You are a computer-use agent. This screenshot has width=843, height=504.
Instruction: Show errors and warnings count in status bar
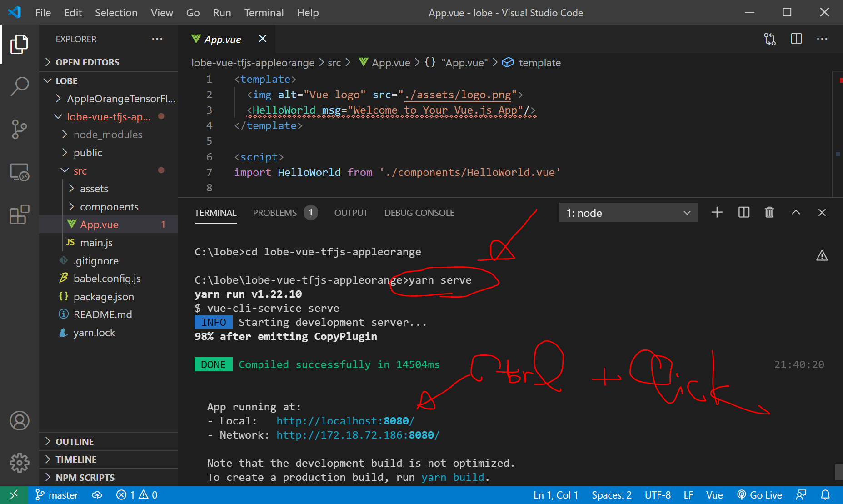tap(137, 495)
